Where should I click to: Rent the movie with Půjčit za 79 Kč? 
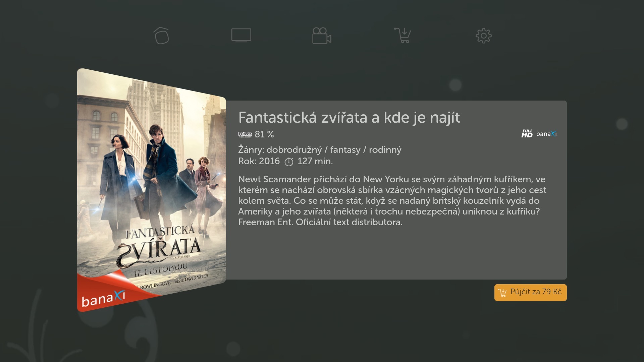pyautogui.click(x=530, y=293)
